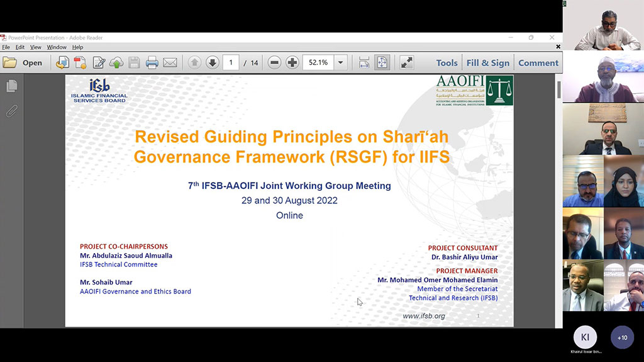Image resolution: width=644 pixels, height=362 pixels.
Task: Toggle read mode expand arrows
Action: 407,62
